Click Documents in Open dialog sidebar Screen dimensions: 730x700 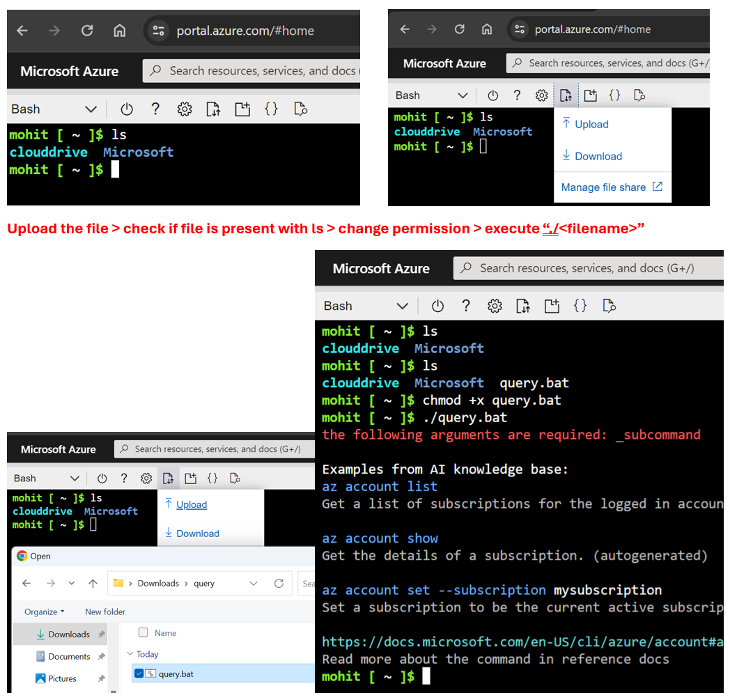(69, 656)
